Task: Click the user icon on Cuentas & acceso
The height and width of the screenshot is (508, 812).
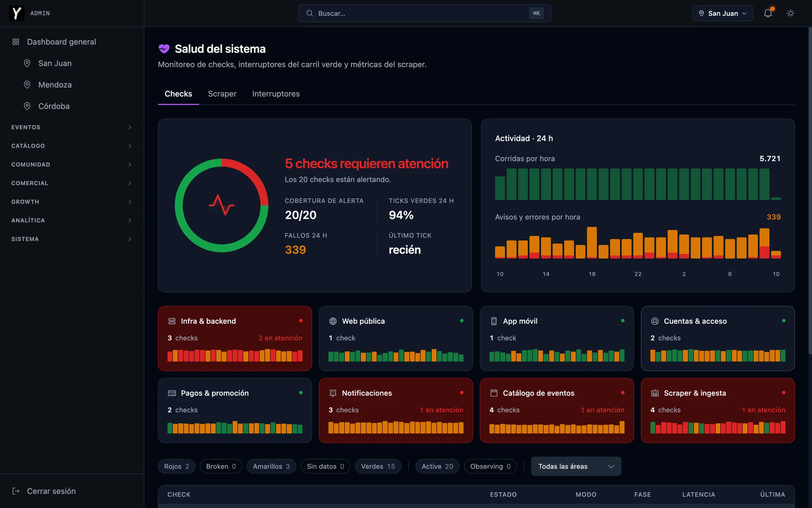Action: click(x=655, y=321)
